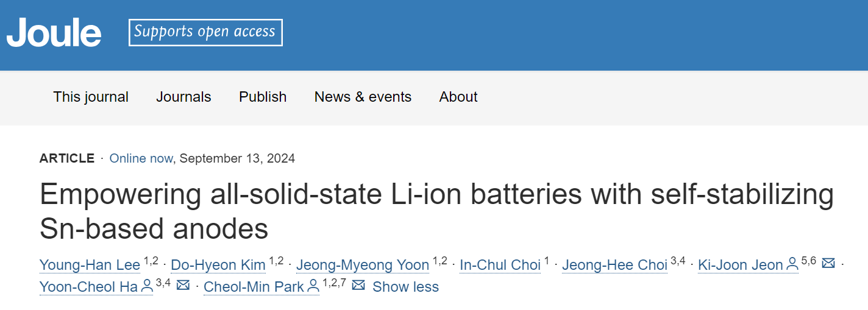Screen dimensions: 868x310
Task: Open the This journal menu
Action: [91, 97]
